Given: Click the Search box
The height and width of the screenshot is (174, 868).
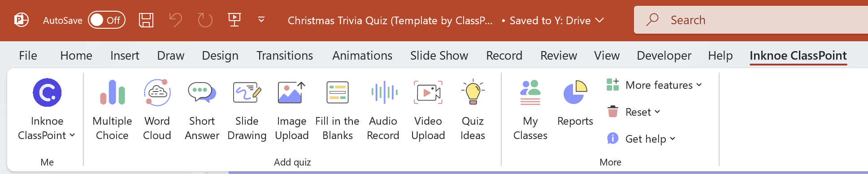Looking at the screenshot, I should [751, 20].
